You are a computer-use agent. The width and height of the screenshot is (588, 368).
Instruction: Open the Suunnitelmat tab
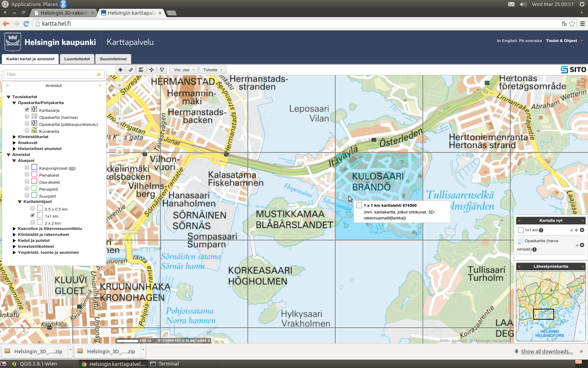[113, 59]
